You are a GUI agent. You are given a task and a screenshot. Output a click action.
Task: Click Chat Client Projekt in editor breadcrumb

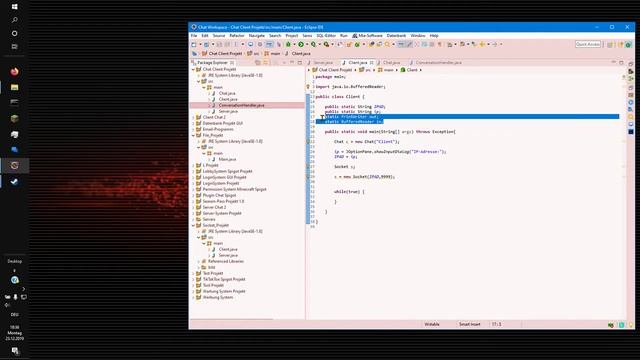click(x=335, y=70)
